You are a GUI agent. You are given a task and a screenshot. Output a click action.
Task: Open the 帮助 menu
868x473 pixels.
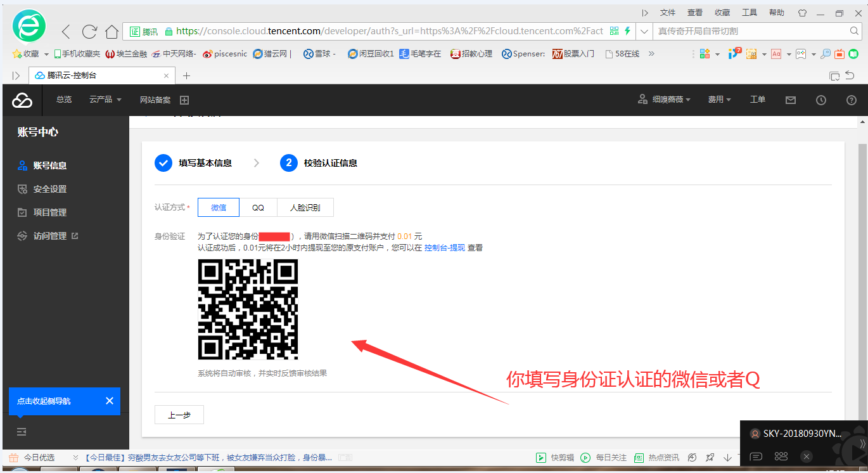(x=777, y=13)
